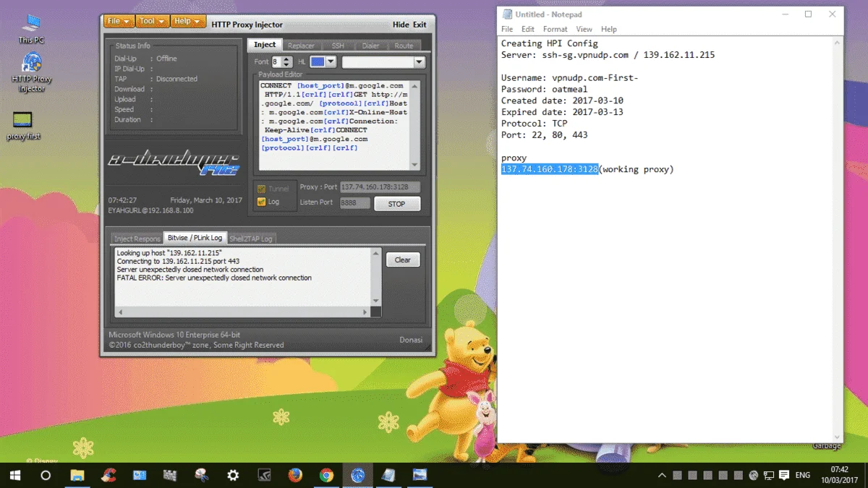Select the HTTP Proxy Injector desktop shortcut
This screenshot has width=868, height=488.
[x=32, y=73]
